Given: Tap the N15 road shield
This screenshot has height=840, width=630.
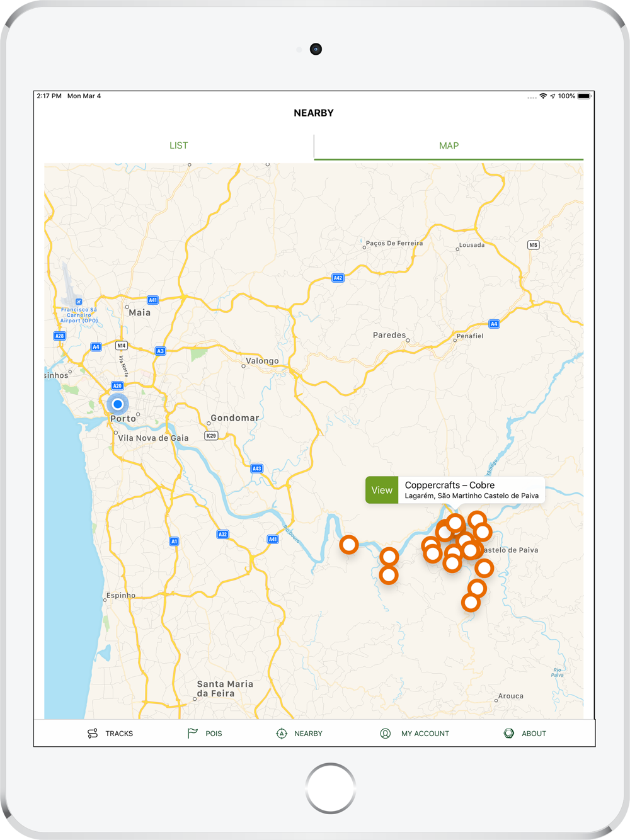Looking at the screenshot, I should click(x=534, y=245).
